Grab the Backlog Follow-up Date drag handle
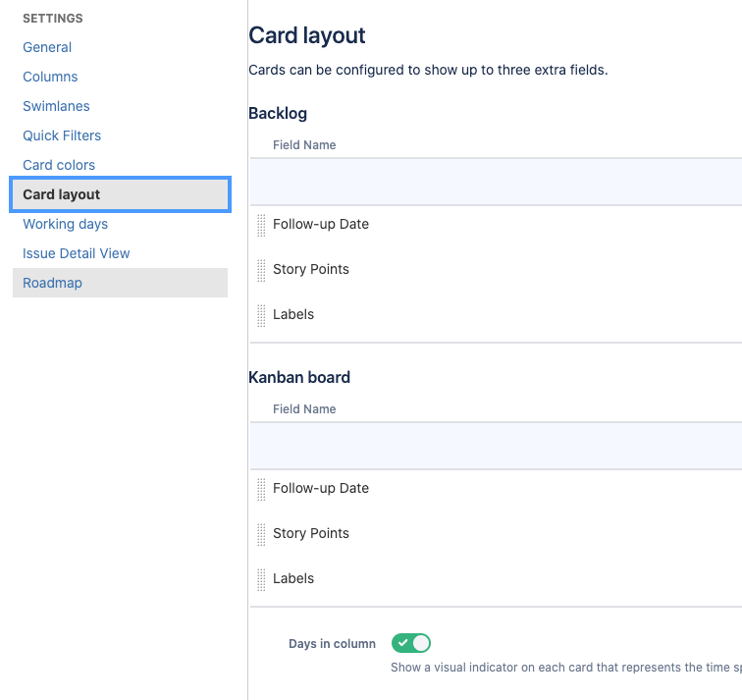742x700 pixels. pyautogui.click(x=261, y=225)
